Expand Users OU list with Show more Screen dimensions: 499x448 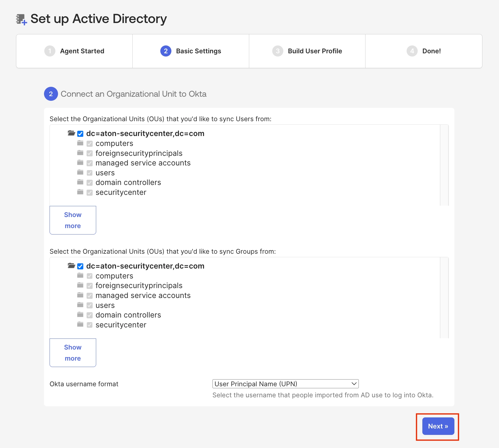tap(73, 220)
